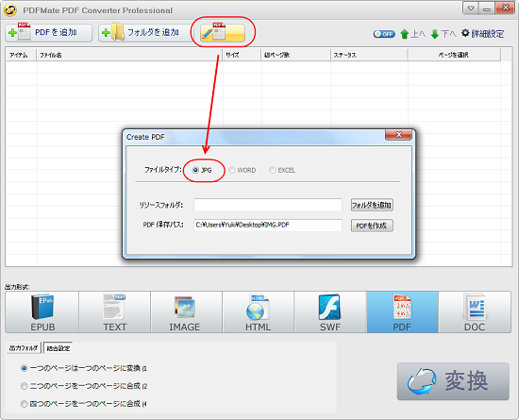The height and width of the screenshot is (420, 519).
Task: Click the フォルダを追加 add folder toolbar button
Action: (x=144, y=33)
